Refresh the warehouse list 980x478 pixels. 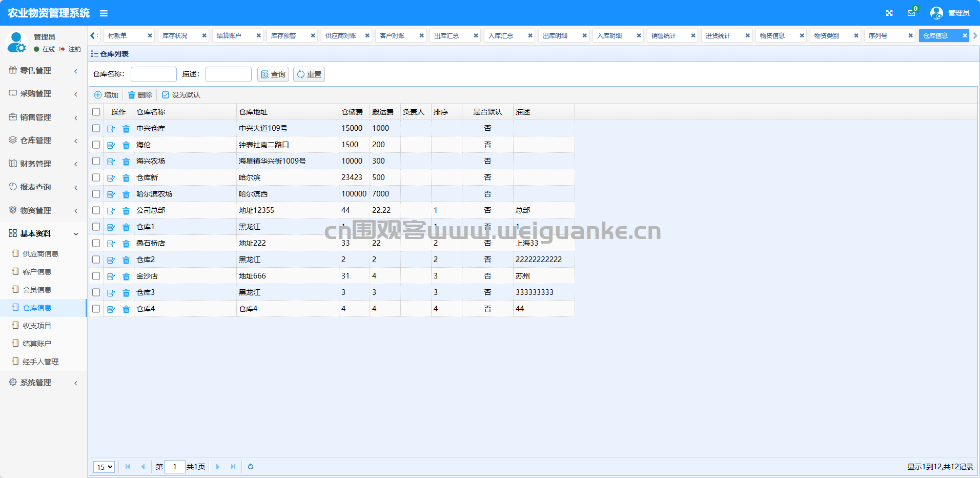click(251, 467)
